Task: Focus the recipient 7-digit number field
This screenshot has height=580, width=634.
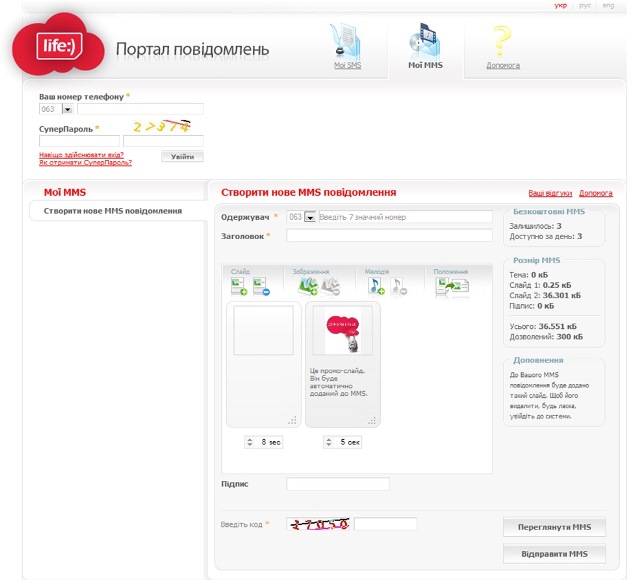Action: click(x=406, y=217)
